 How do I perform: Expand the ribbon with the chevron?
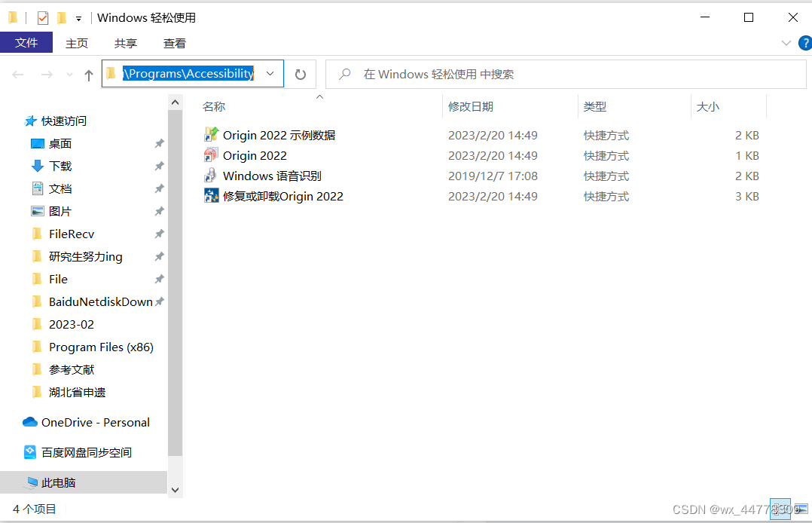(786, 43)
